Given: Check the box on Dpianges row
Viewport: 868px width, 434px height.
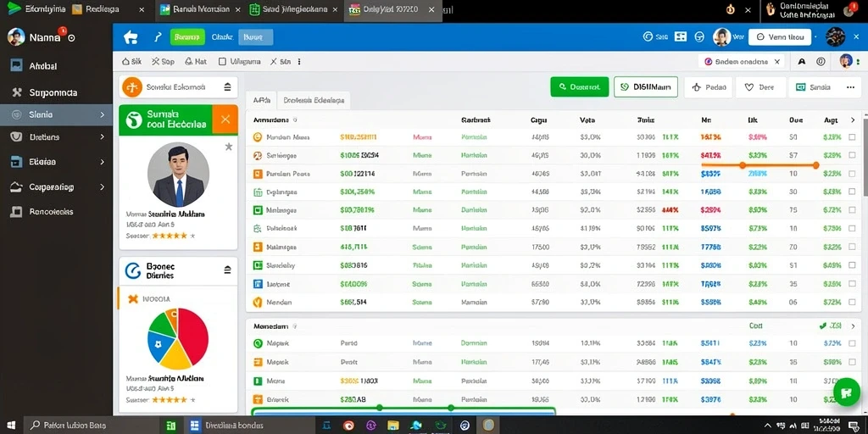Looking at the screenshot, I should (x=852, y=192).
